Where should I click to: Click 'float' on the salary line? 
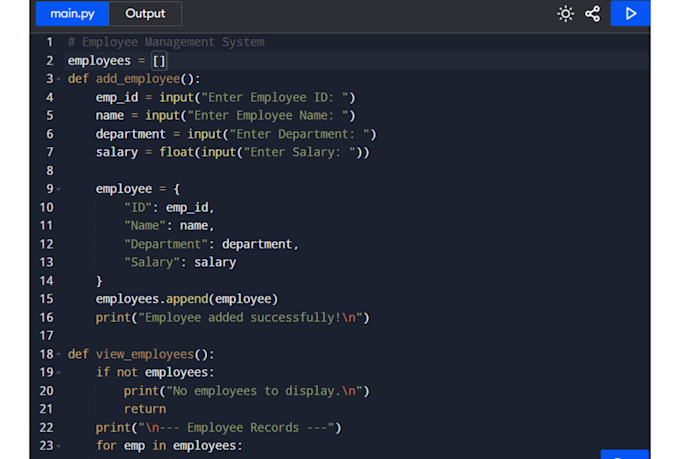click(177, 152)
